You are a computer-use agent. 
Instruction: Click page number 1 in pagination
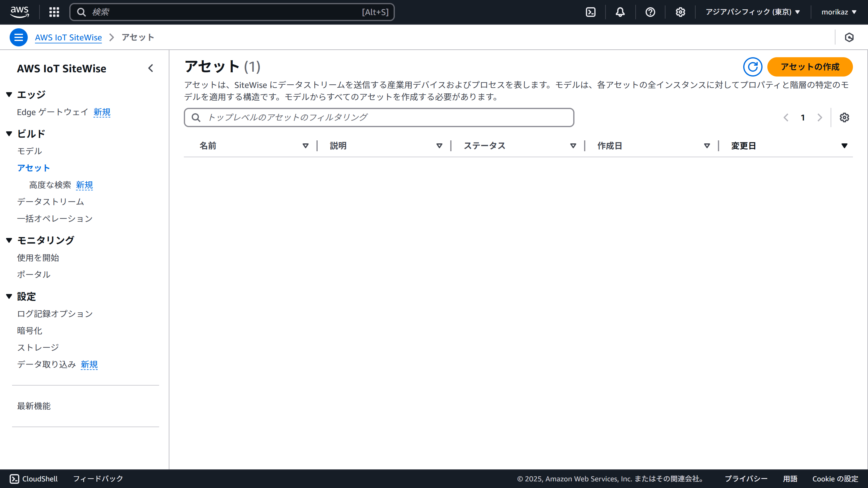tap(803, 117)
